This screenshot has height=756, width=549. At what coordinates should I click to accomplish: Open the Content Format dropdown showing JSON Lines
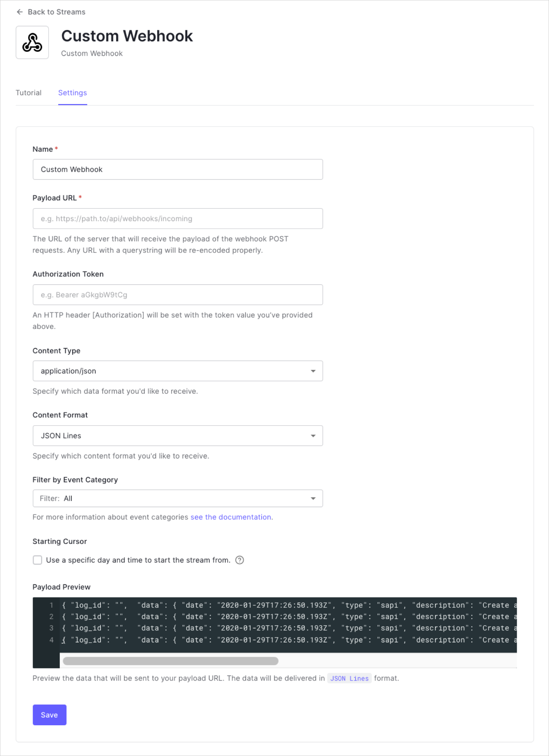(x=177, y=436)
